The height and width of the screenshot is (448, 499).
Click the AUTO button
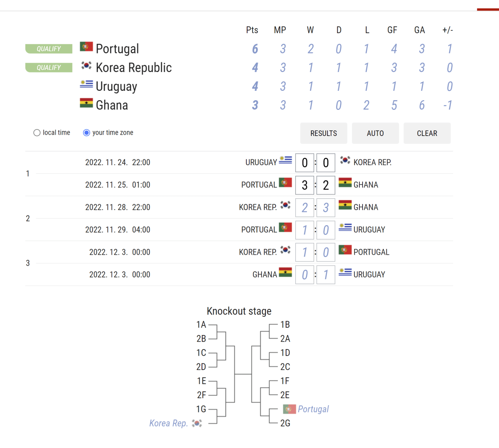click(x=375, y=133)
